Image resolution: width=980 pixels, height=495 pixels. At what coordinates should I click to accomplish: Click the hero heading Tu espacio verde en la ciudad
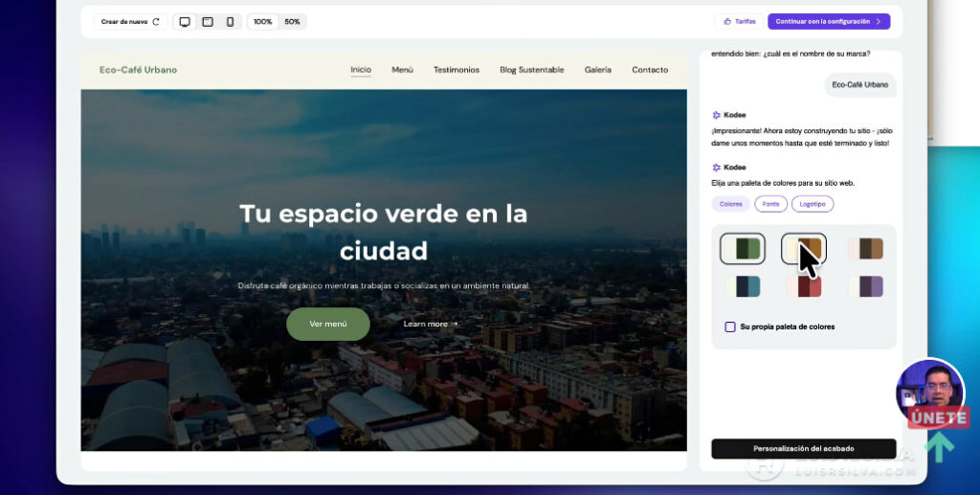tap(383, 232)
